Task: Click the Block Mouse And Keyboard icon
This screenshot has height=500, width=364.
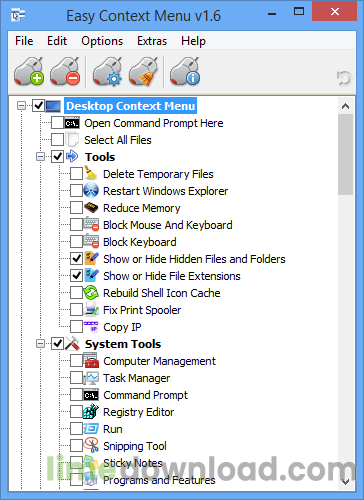Action: coord(91,224)
